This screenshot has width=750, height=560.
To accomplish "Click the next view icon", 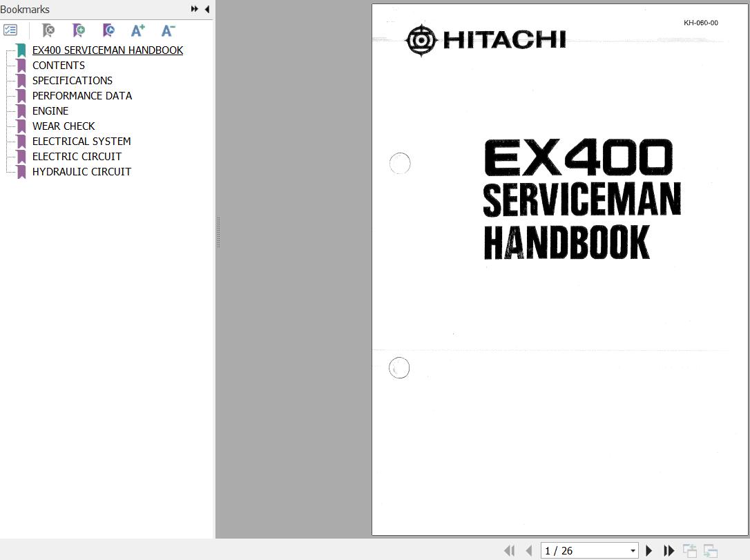I will [x=711, y=551].
